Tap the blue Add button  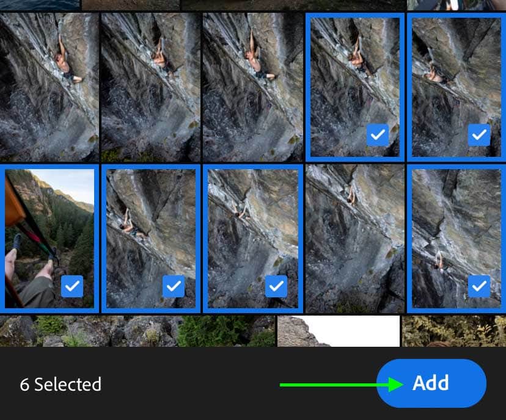click(x=431, y=383)
